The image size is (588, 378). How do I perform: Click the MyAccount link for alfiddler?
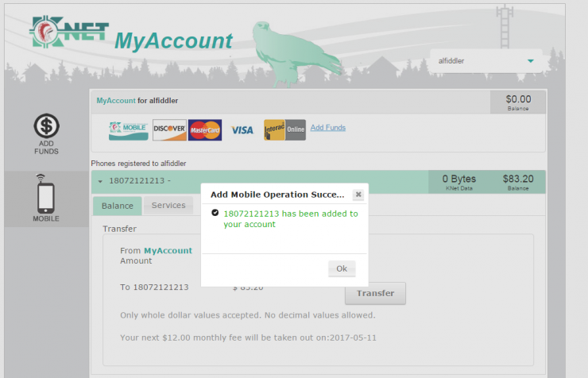tap(116, 101)
